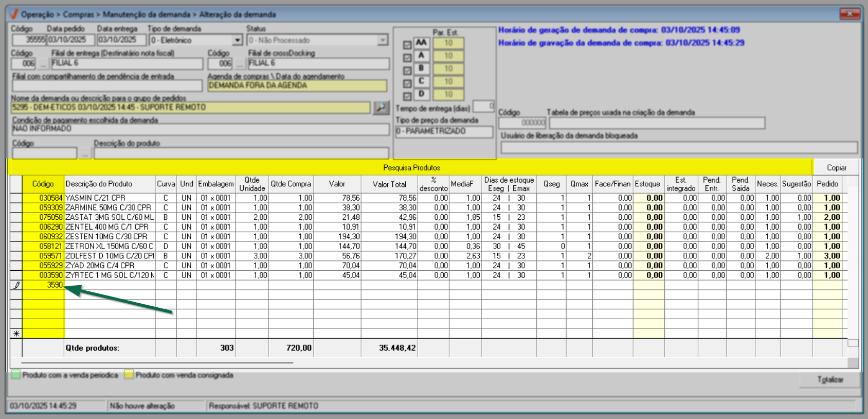Close the Alteração da demanda window

(x=851, y=14)
